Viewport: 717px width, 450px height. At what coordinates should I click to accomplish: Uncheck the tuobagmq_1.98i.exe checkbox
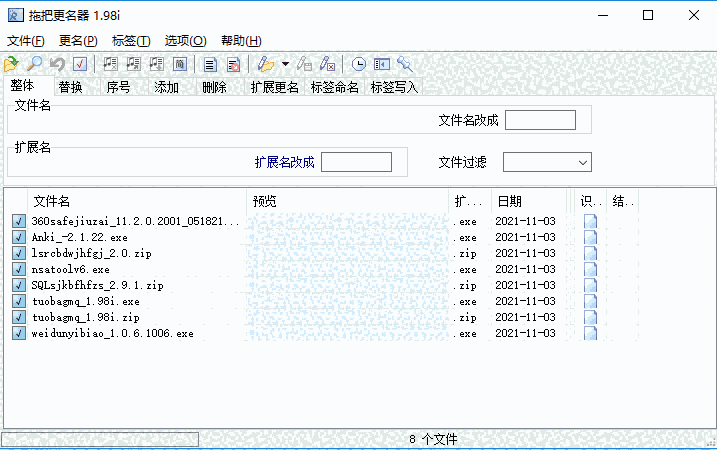pos(19,301)
